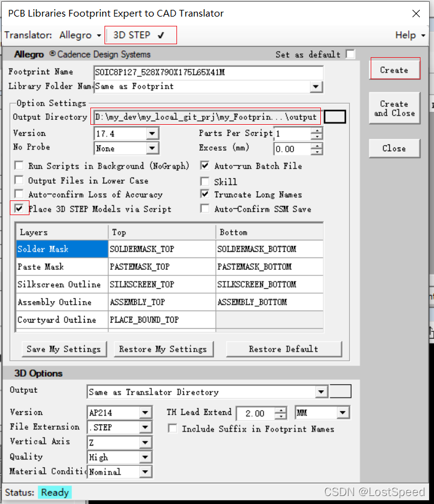
Task: Check the Set as default box
Action: [350, 54]
